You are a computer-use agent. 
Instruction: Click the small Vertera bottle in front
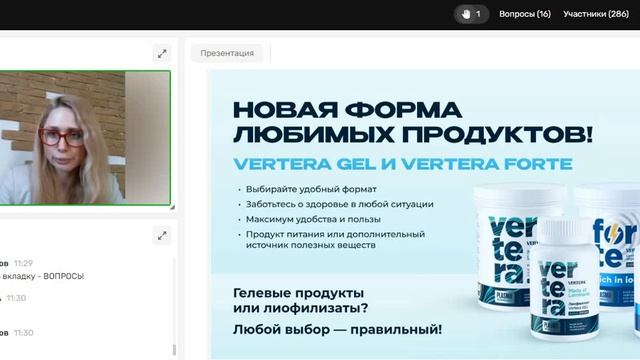pyautogui.click(x=564, y=279)
